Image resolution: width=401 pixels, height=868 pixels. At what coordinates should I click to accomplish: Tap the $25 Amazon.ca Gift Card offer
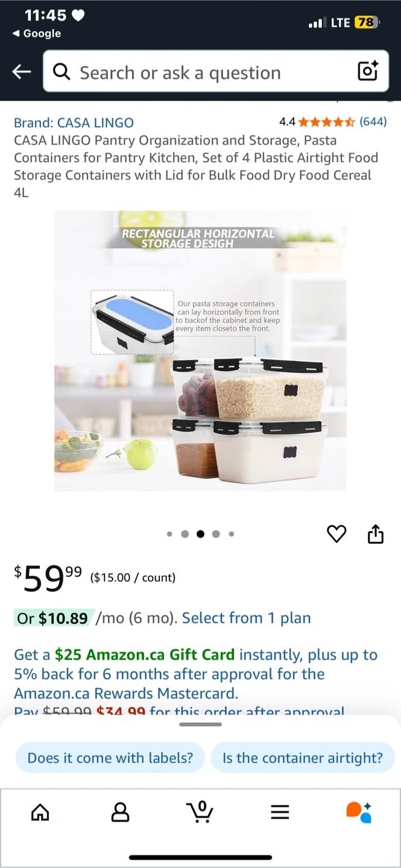tap(147, 655)
